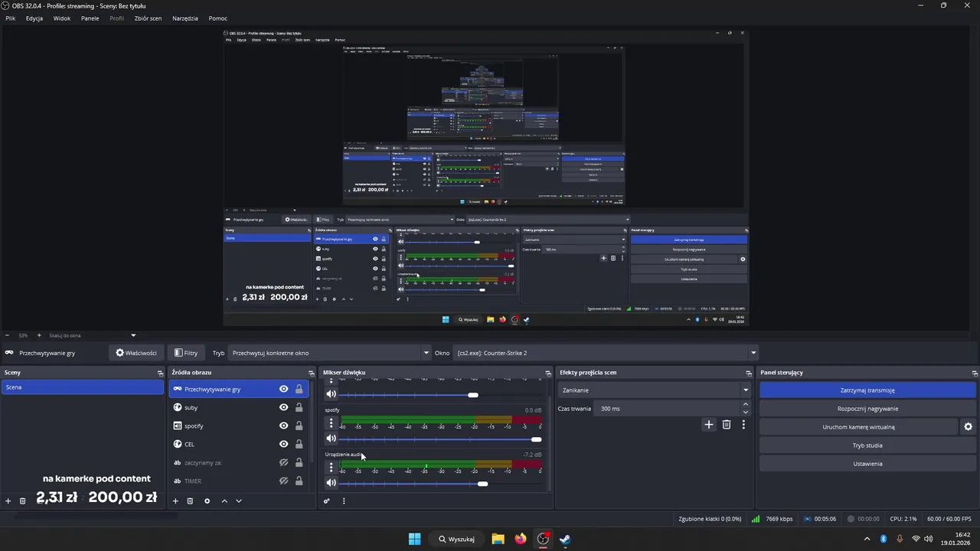Viewport: 980px width, 551px height.
Task: Zoom out preview with minus icon
Action: 7,335
